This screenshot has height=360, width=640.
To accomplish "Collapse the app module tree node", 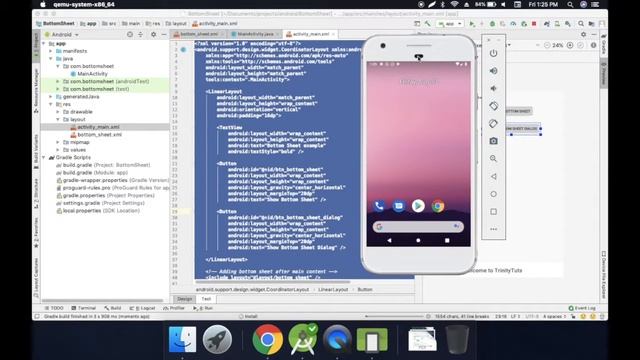I will 44,43.
